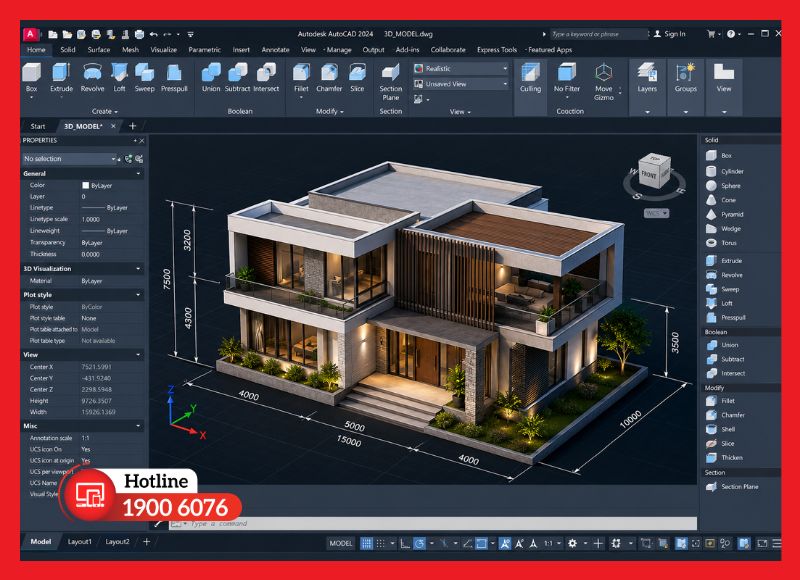This screenshot has height=580, width=800.
Task: Switch to the Mesh ribbon tab
Action: 130,49
